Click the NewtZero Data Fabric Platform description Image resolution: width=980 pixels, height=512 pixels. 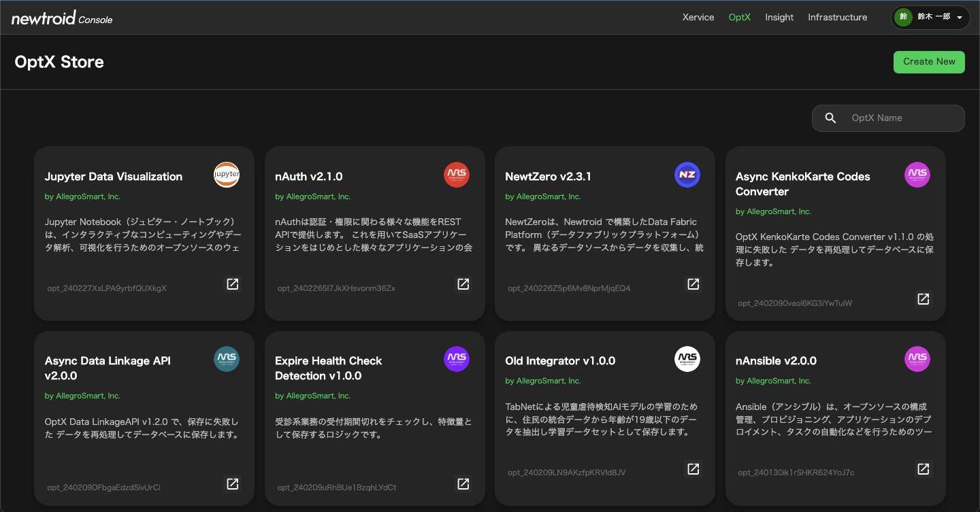[604, 235]
